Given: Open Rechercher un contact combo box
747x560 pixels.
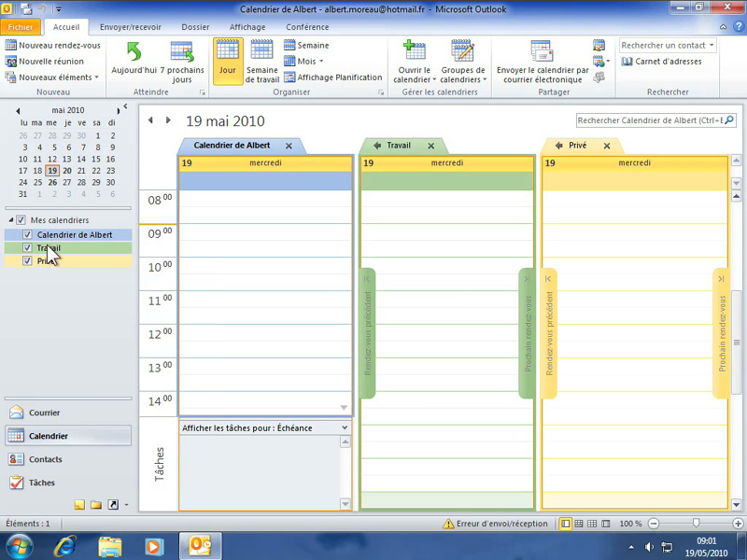Looking at the screenshot, I should click(668, 45).
